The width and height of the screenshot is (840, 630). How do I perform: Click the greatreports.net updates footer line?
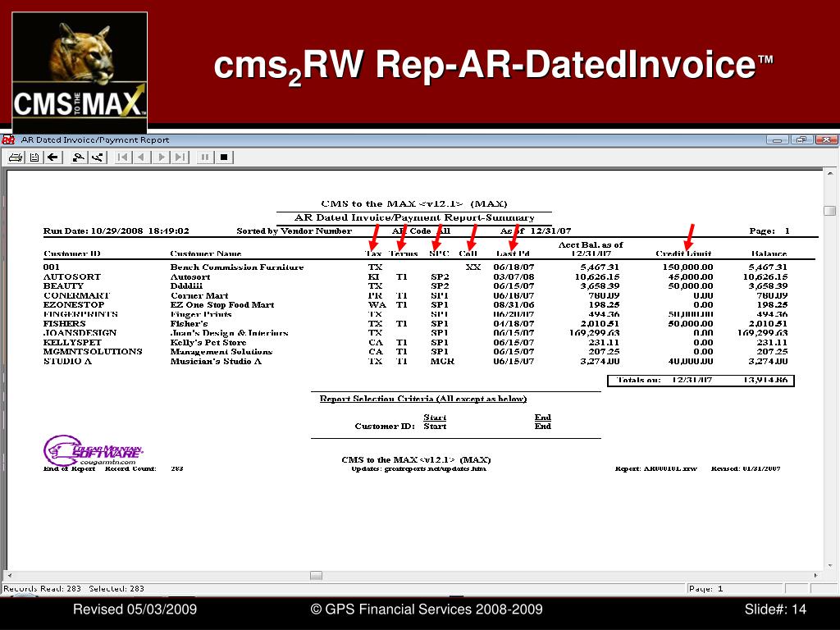[x=419, y=468]
